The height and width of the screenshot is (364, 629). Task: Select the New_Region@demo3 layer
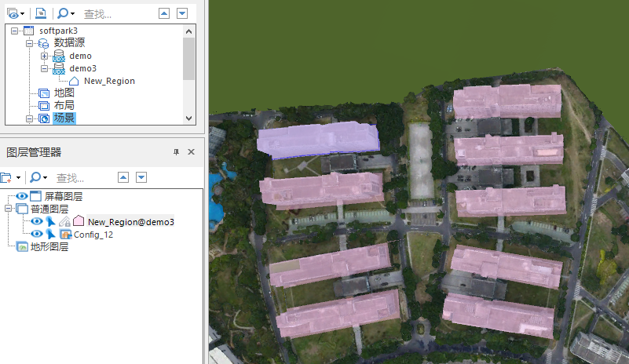point(131,222)
